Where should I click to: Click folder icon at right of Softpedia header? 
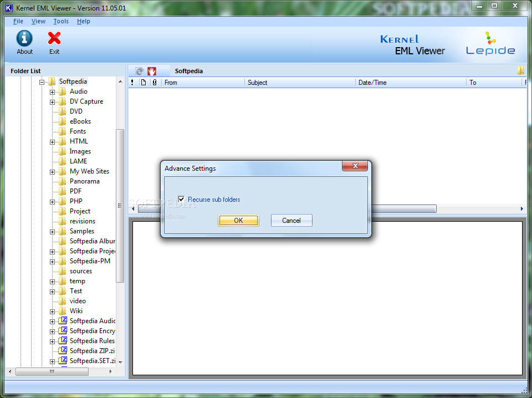[x=520, y=70]
